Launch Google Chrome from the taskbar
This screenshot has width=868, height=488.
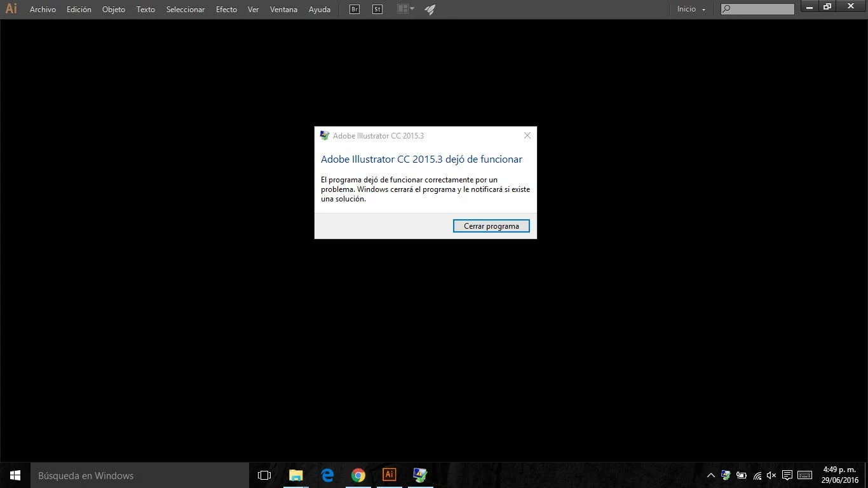coord(358,475)
